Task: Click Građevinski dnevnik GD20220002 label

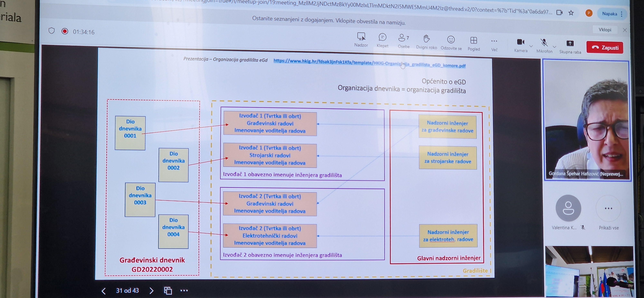Action: click(152, 265)
